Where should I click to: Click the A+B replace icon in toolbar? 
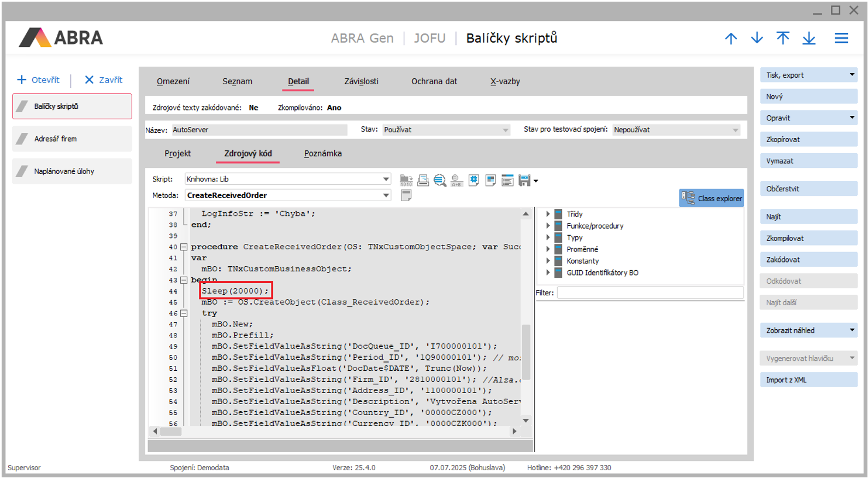click(x=457, y=180)
